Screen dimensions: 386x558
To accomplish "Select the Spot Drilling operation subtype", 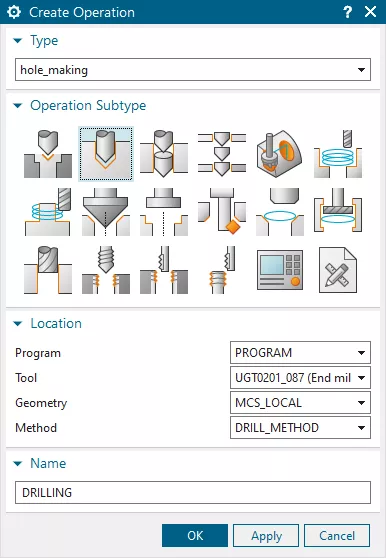I will click(48, 154).
